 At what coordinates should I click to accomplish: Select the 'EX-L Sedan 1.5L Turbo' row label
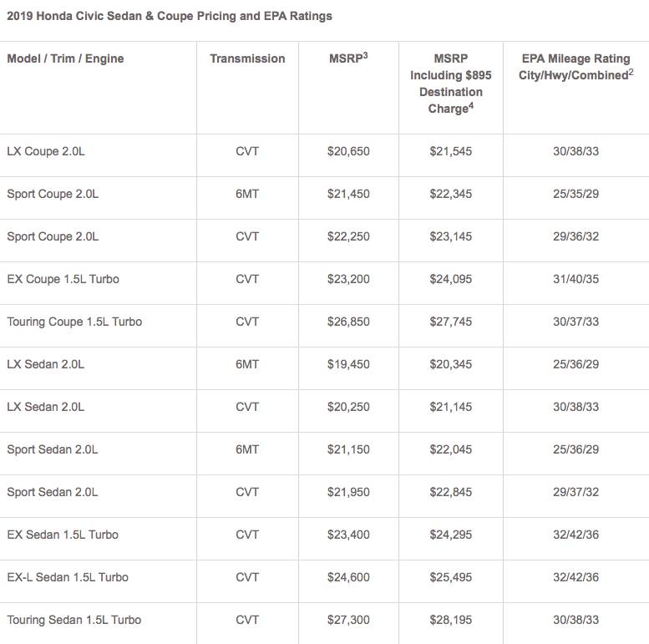pyautogui.click(x=68, y=577)
